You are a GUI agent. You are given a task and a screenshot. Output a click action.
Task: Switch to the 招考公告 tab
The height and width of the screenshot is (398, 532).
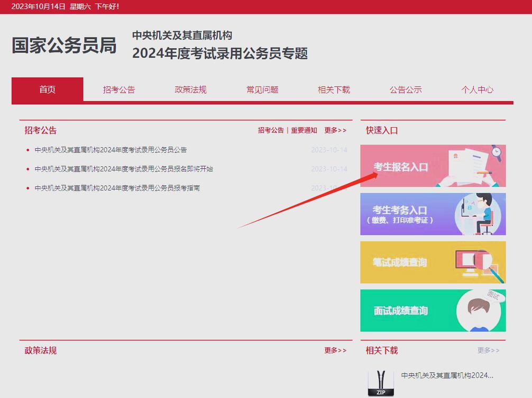[118, 89]
